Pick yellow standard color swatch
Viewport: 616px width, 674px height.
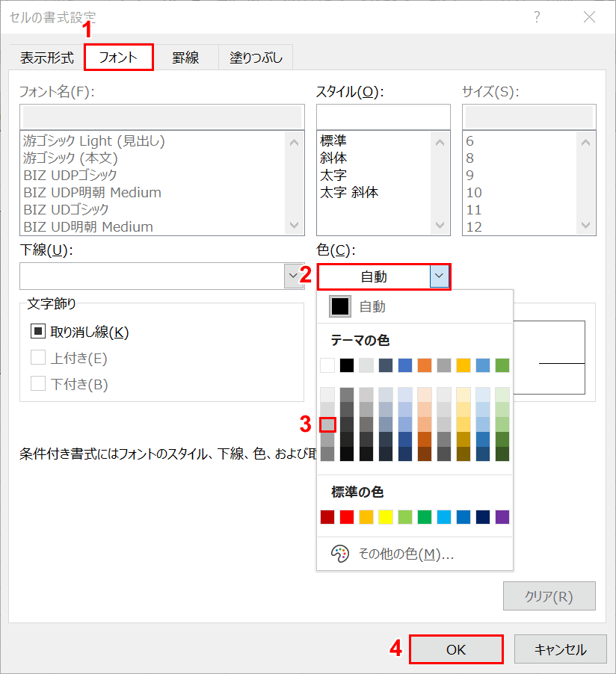[x=386, y=517]
